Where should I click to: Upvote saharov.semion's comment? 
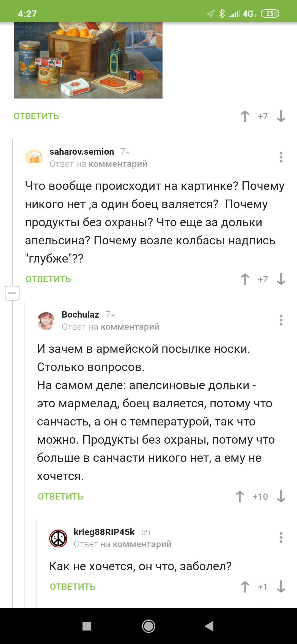tap(245, 279)
